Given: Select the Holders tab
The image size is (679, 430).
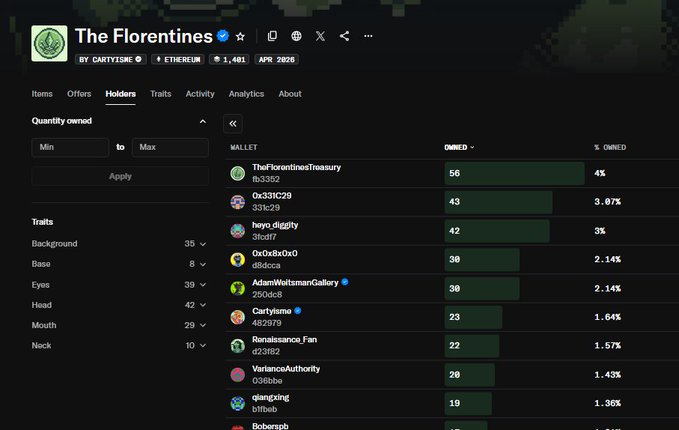Looking at the screenshot, I should coord(120,94).
